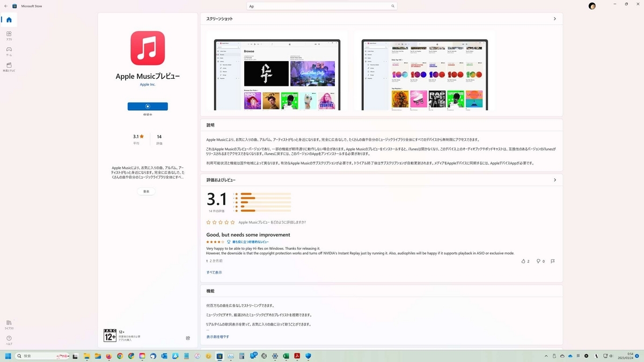Open the second Top charts screenshot thumbnail
644x362 pixels.
[425, 75]
